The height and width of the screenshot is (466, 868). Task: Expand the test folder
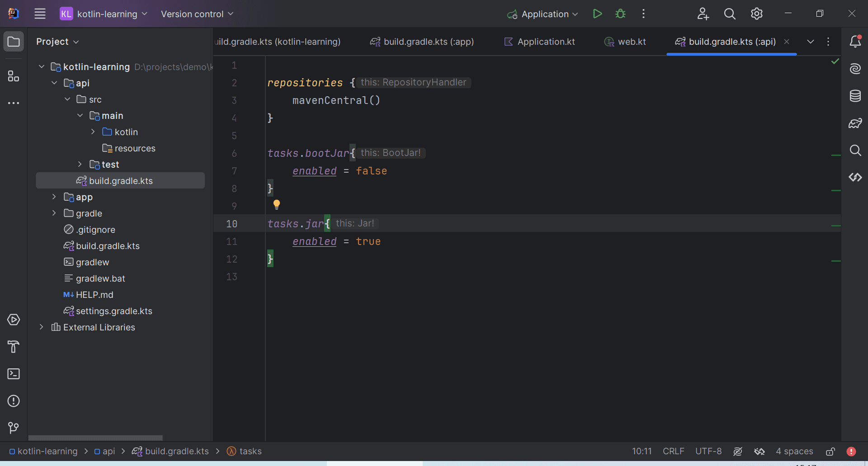pyautogui.click(x=80, y=164)
